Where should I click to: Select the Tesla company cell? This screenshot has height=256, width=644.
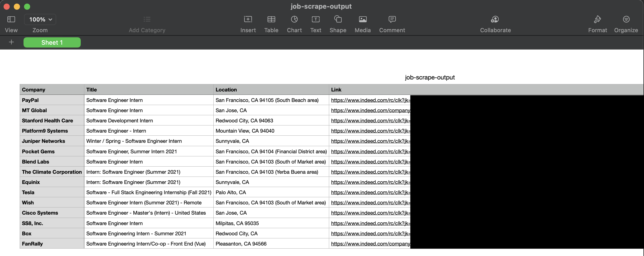[52, 192]
